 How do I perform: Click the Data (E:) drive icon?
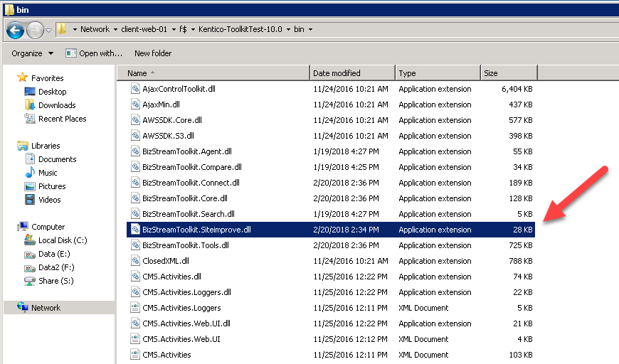(x=30, y=255)
